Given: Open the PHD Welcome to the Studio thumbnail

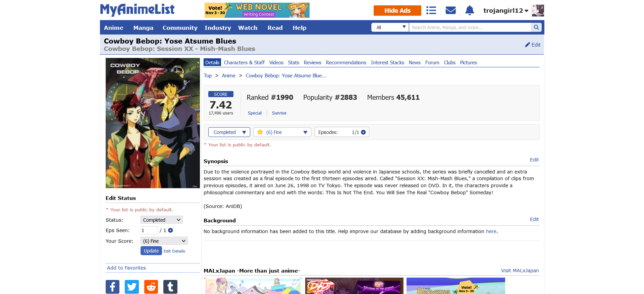Looking at the screenshot, I should coord(354,286).
